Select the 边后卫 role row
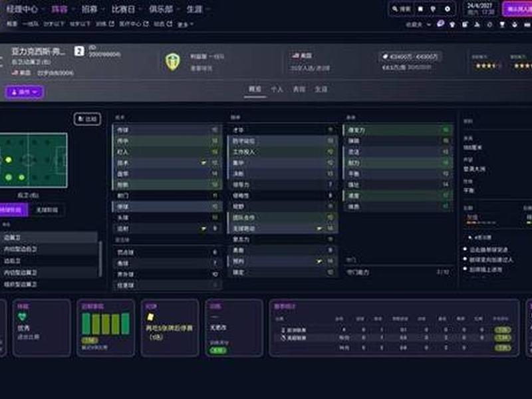The height and width of the screenshot is (399, 532). point(49,261)
